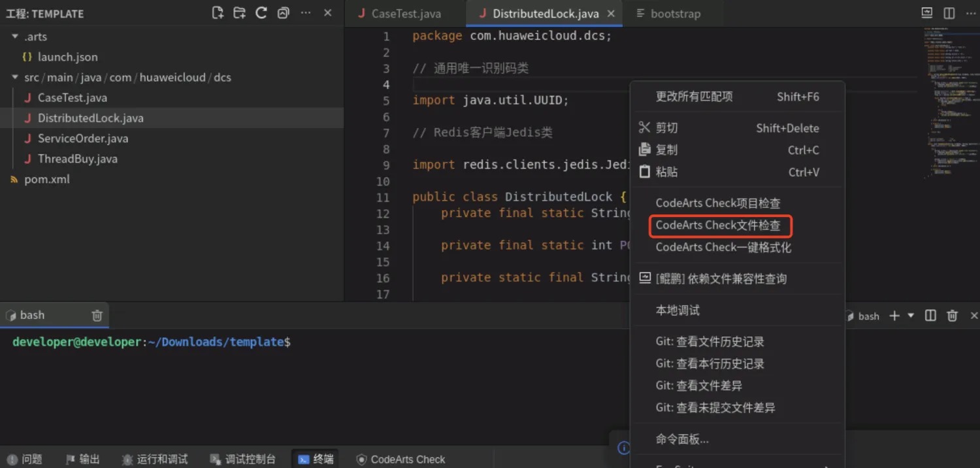980x468 pixels.
Task: Kill bash terminal via left trash icon
Action: 97,316
